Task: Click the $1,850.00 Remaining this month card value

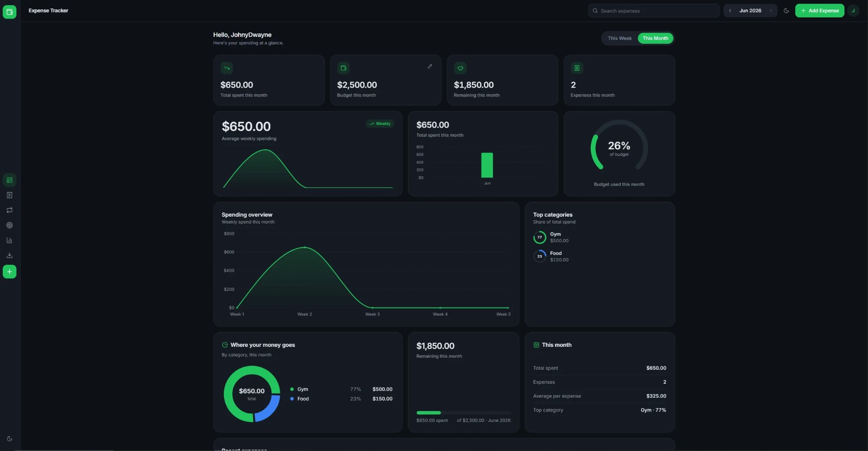Action: tap(473, 85)
